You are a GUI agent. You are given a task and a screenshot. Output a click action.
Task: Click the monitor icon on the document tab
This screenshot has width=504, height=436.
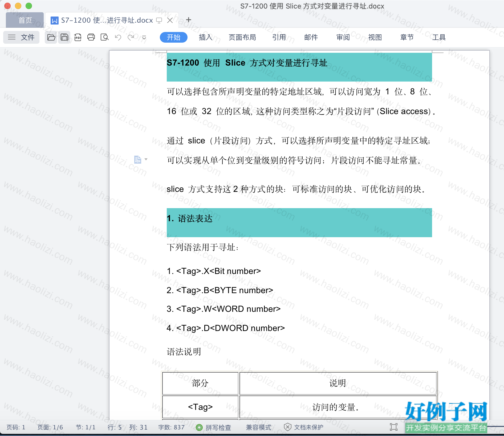pyautogui.click(x=159, y=20)
